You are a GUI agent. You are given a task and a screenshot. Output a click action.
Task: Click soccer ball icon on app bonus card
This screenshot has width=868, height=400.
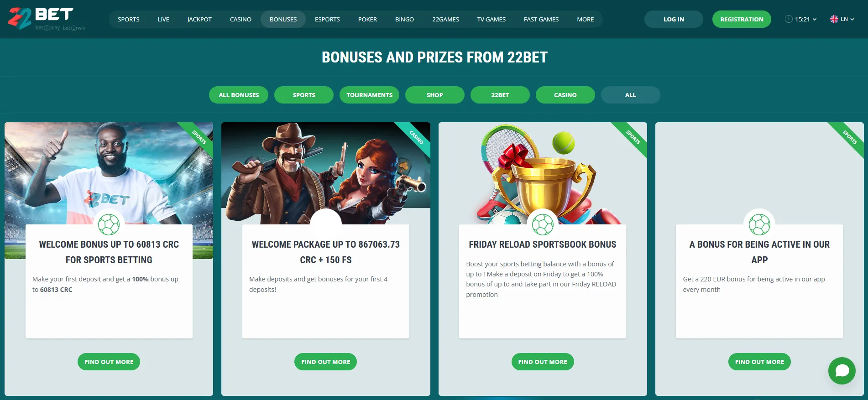(759, 224)
